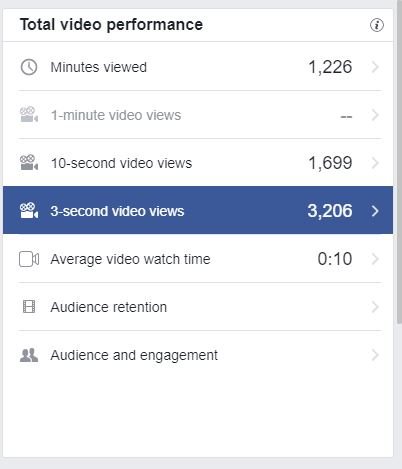Click the people icon for Audience and engagement
Screen dimensions: 402x469
click(29, 355)
